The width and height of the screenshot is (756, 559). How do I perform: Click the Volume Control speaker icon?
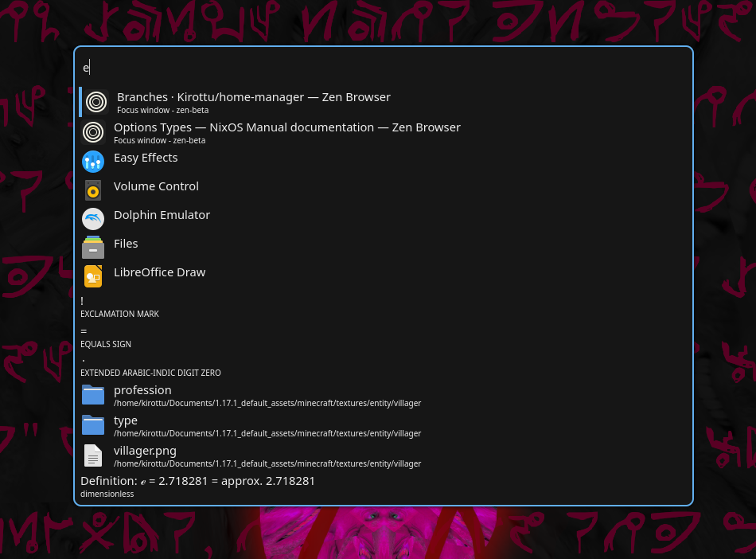coord(93,190)
